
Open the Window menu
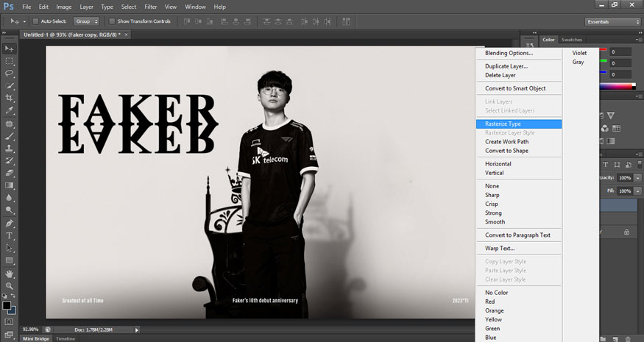click(x=195, y=7)
